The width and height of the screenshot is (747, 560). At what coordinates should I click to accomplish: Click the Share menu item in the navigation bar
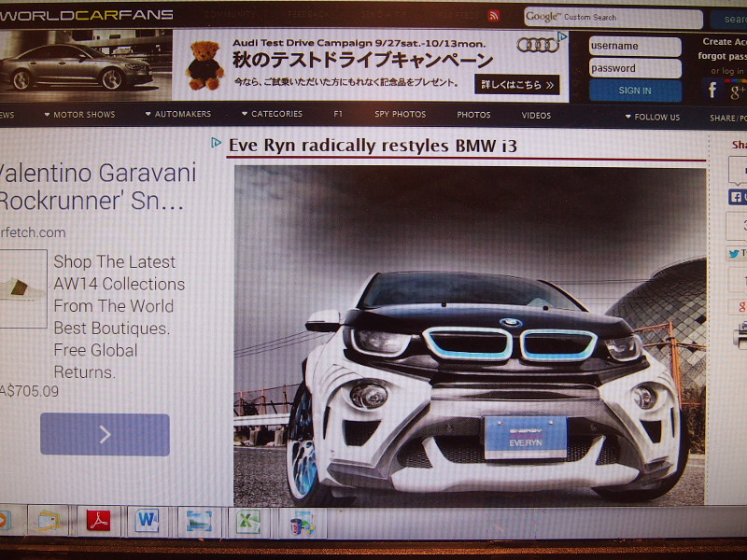click(x=728, y=118)
